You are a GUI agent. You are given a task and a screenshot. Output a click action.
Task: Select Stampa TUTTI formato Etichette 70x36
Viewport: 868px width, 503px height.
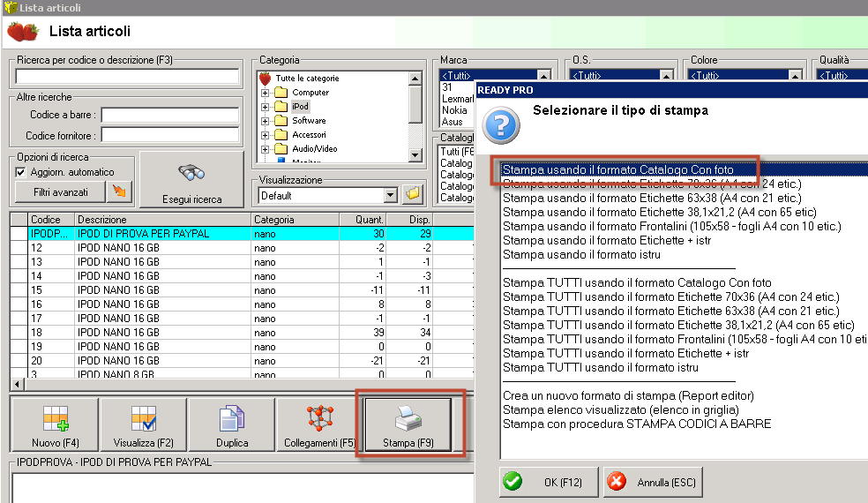[x=671, y=297]
